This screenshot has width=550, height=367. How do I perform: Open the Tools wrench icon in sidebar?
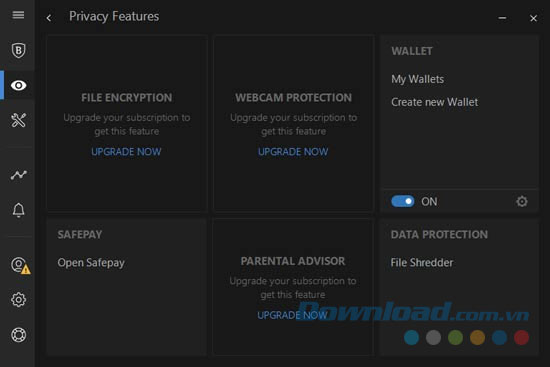(x=18, y=120)
